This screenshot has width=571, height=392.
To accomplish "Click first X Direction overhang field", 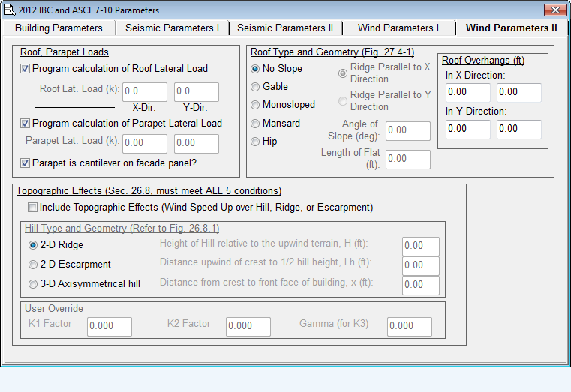I will click(467, 92).
